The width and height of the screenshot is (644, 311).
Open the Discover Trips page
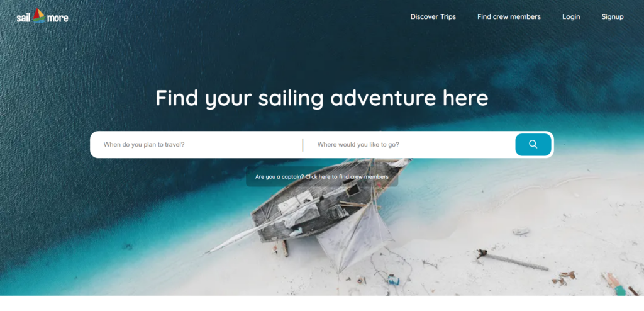(433, 17)
